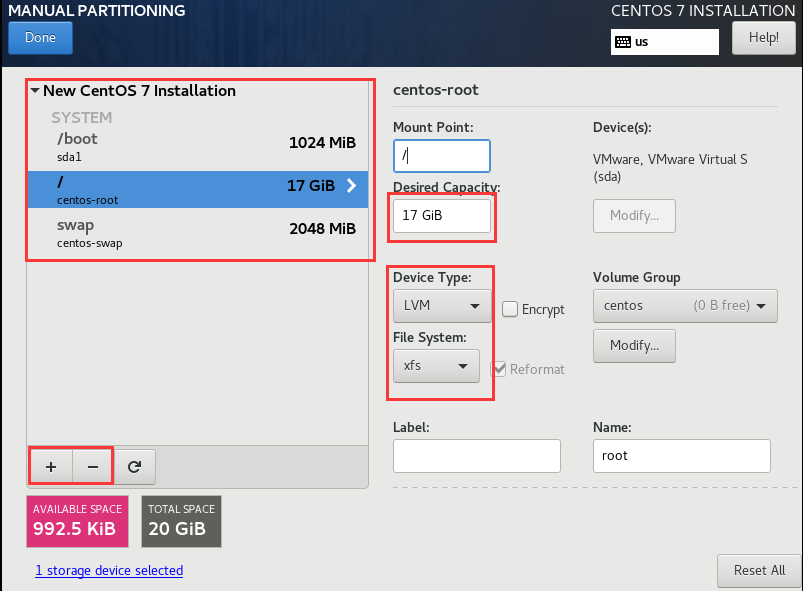Image resolution: width=803 pixels, height=591 pixels.
Task: Toggle the Encrypt checkbox
Action: tap(510, 309)
